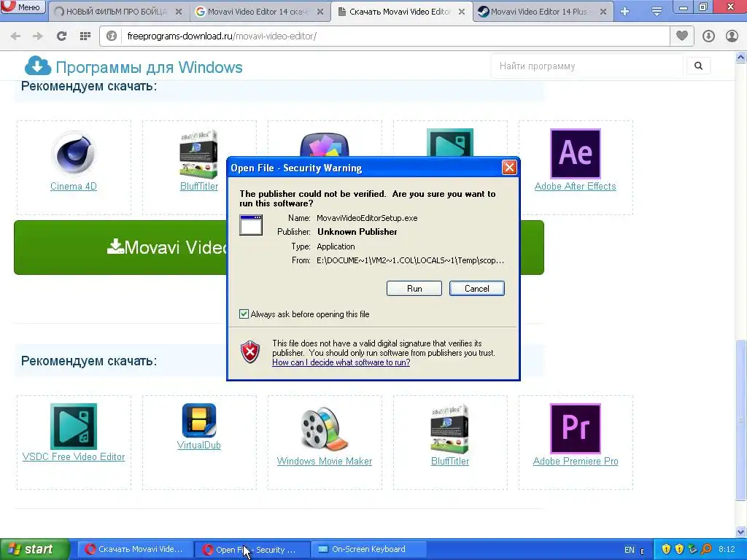The image size is (747, 560).
Task: Open the user profile icon
Action: 732,36
